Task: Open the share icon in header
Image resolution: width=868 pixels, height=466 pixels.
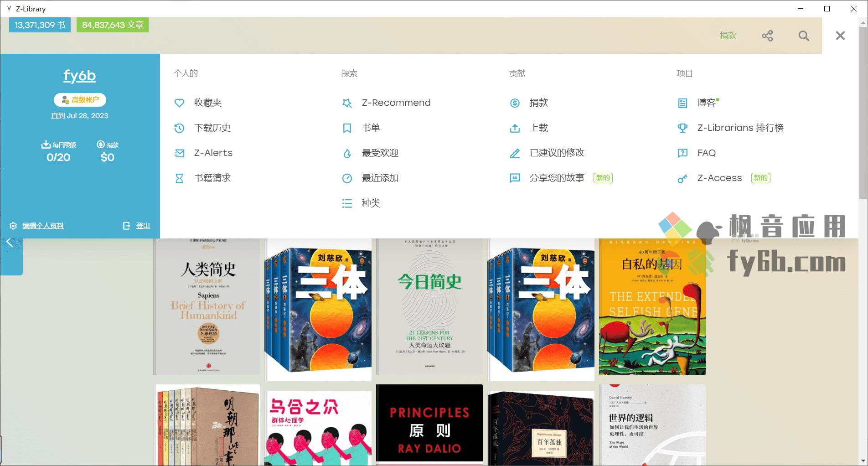Action: click(x=767, y=36)
